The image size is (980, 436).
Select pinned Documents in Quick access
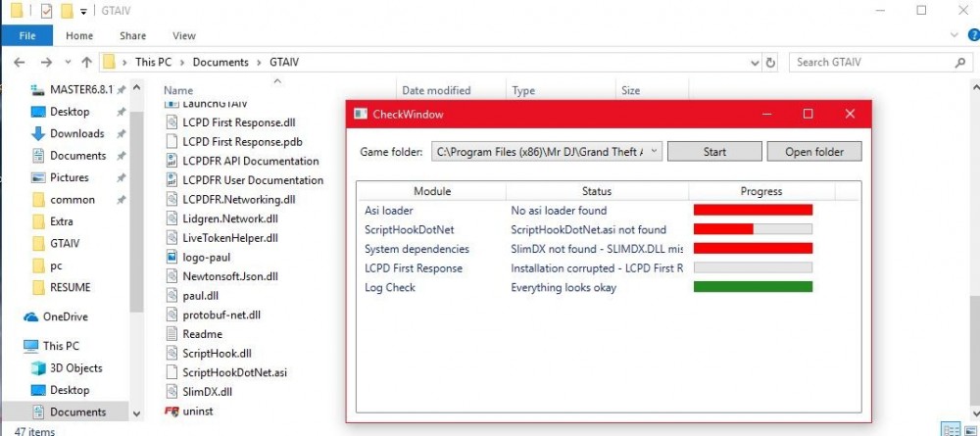coord(77,156)
